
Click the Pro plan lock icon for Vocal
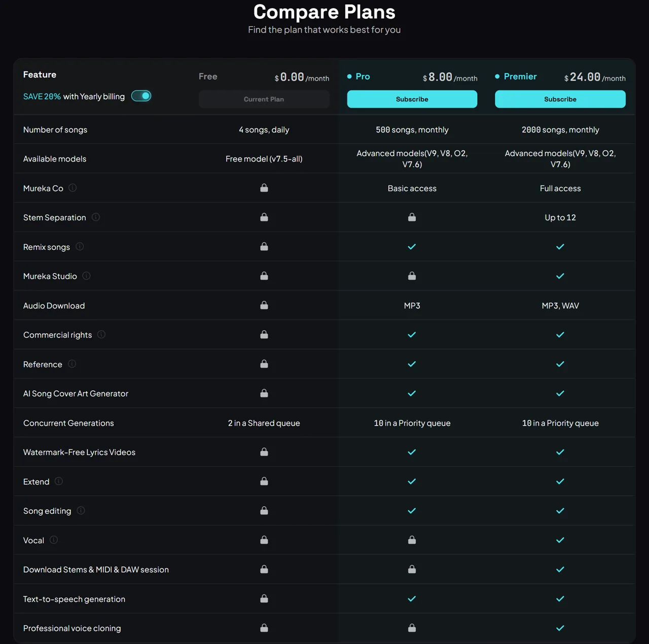pyautogui.click(x=412, y=540)
